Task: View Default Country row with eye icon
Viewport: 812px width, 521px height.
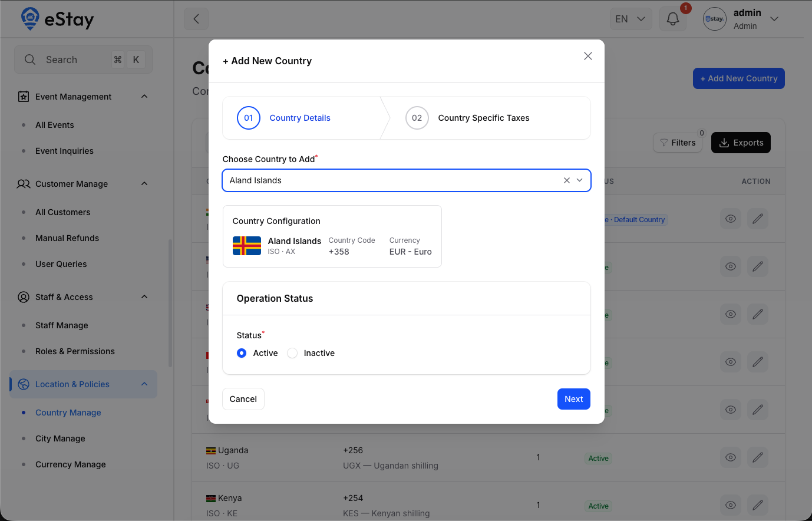Action: (x=731, y=219)
